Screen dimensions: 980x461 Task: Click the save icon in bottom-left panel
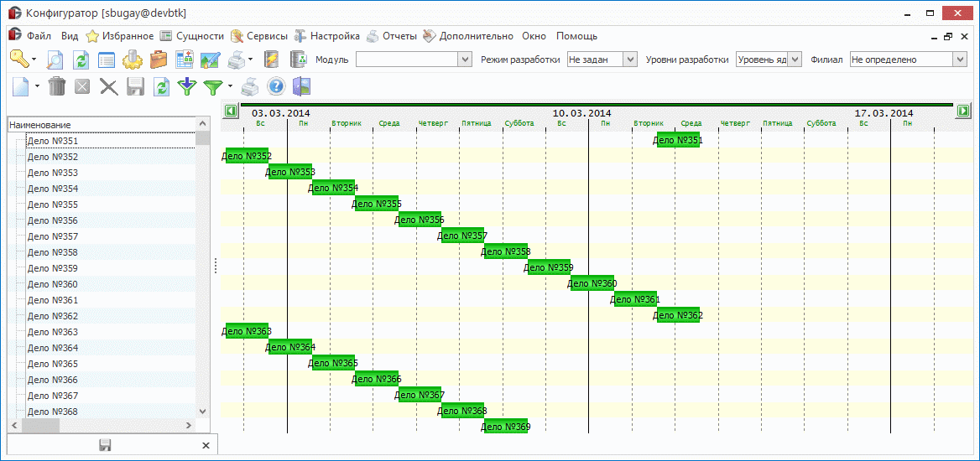(x=105, y=445)
